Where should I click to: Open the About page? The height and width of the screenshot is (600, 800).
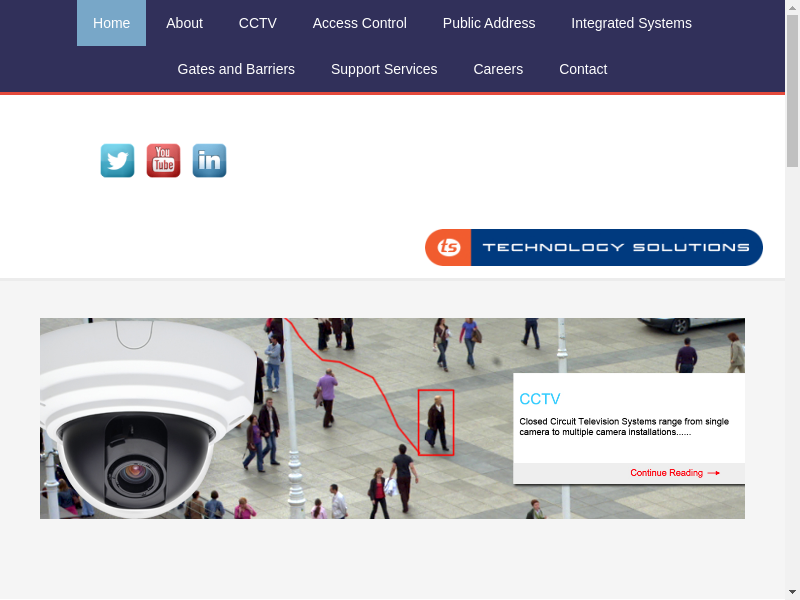[x=184, y=23]
